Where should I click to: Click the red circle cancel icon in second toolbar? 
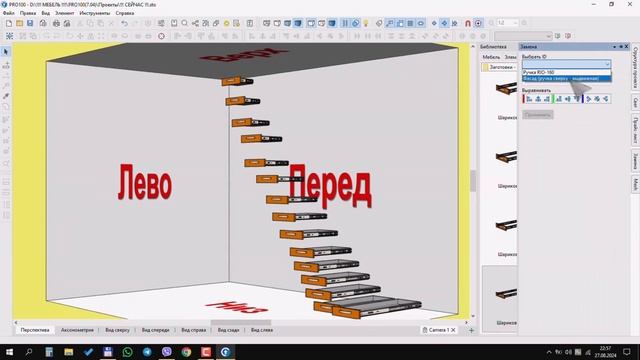(x=161, y=36)
